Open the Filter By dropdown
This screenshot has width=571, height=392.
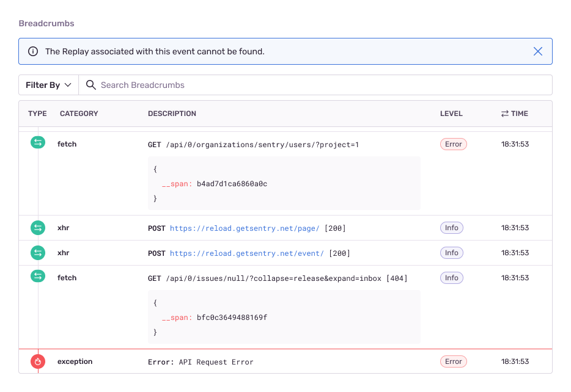[49, 85]
